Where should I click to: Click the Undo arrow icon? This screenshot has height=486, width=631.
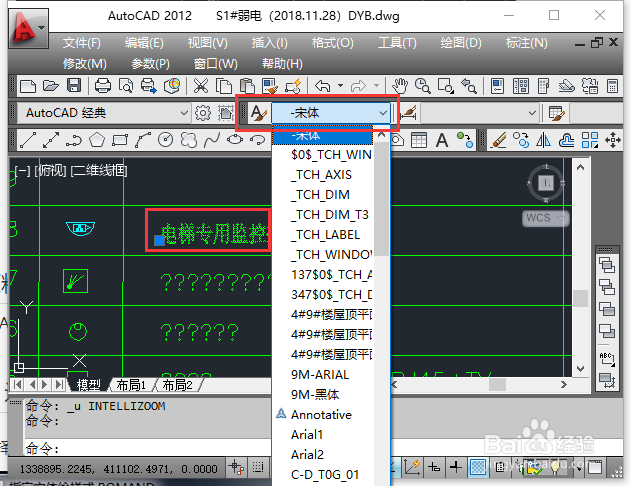323,86
